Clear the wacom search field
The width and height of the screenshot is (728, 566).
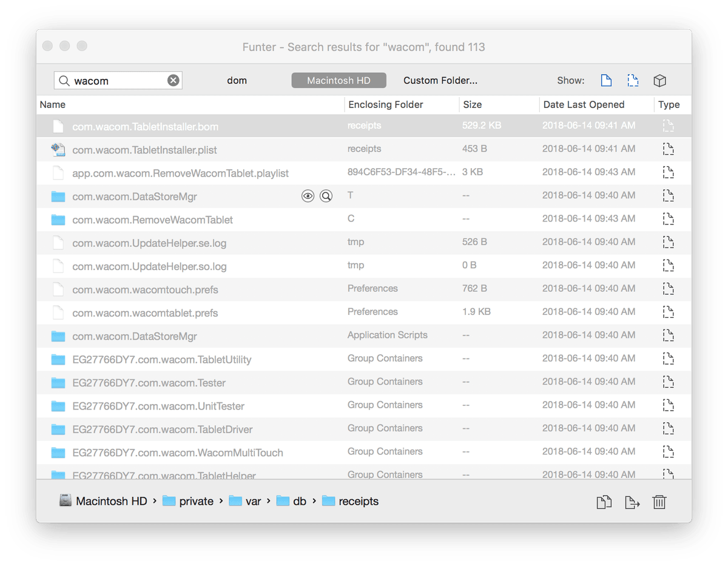[174, 81]
